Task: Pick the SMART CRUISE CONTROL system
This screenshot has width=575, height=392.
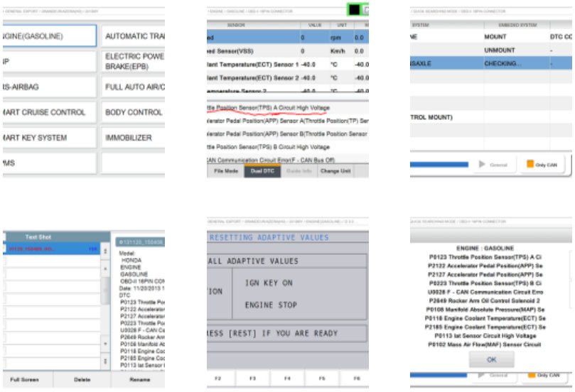Action: [49, 112]
